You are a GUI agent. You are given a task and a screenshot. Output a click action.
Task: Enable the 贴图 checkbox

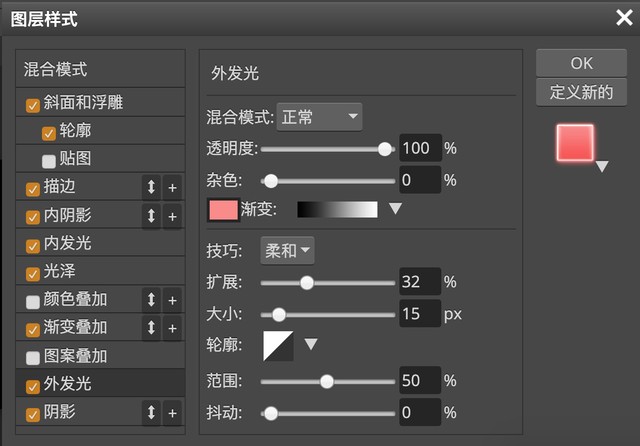(49, 160)
